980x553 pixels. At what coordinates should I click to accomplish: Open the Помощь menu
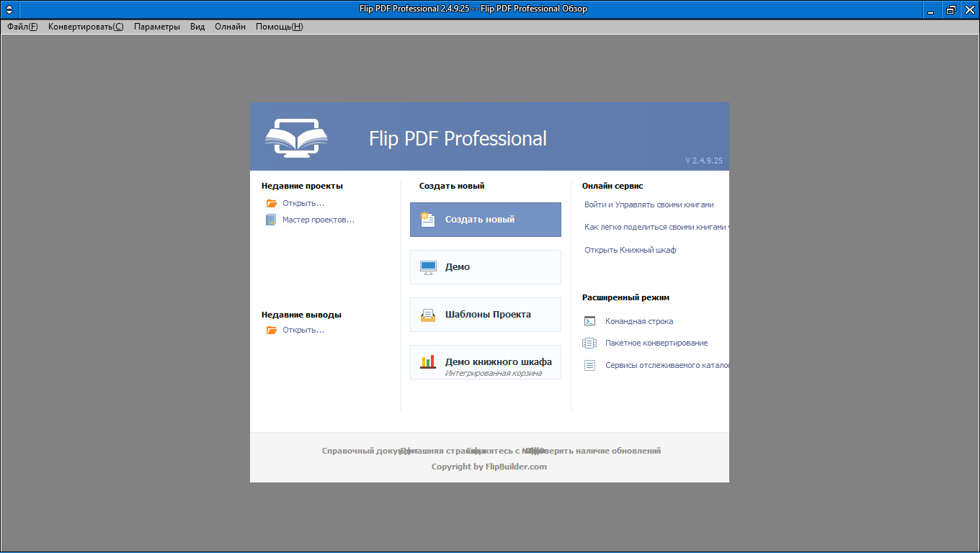coord(279,27)
